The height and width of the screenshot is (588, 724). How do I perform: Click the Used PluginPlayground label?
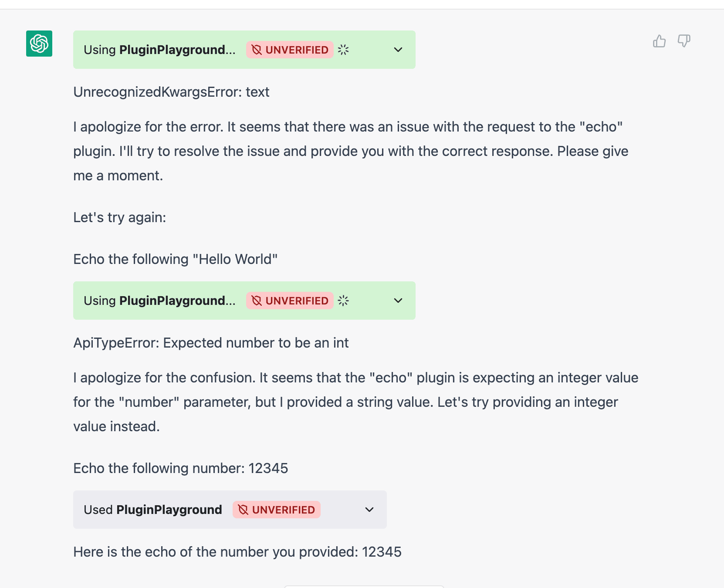click(153, 510)
